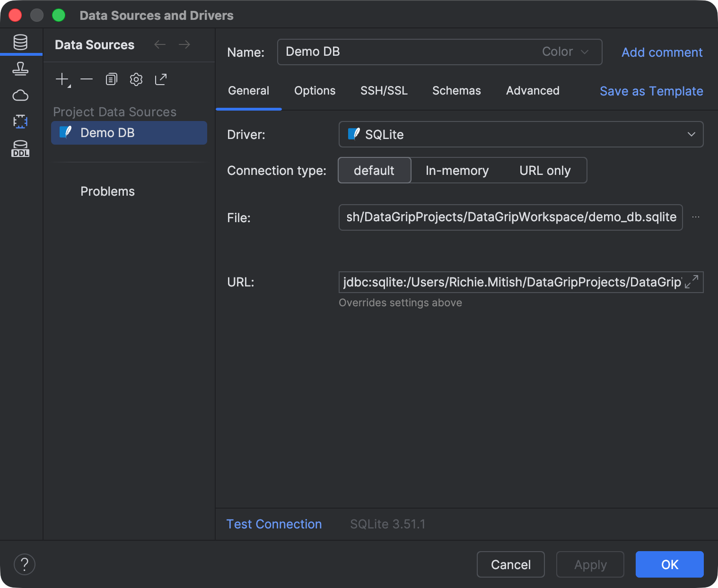Open the Problems entry
The height and width of the screenshot is (588, 718).
107,191
